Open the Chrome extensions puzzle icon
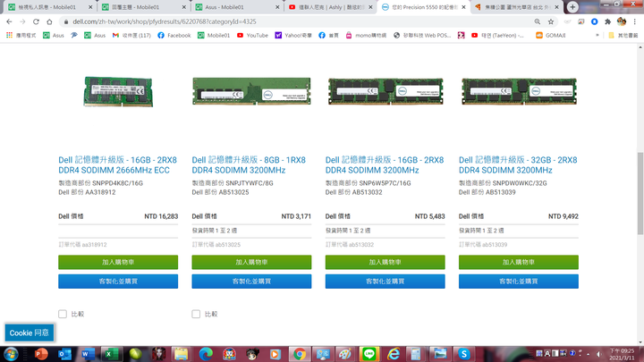 (x=608, y=21)
